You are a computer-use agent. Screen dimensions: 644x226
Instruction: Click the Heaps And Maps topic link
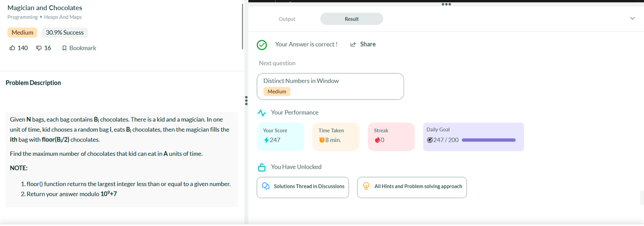point(63,18)
